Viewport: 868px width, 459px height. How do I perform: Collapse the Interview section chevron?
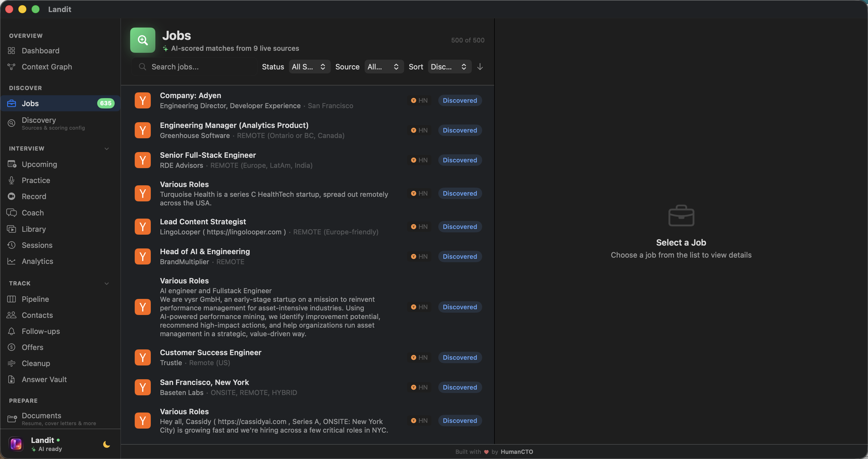106,149
